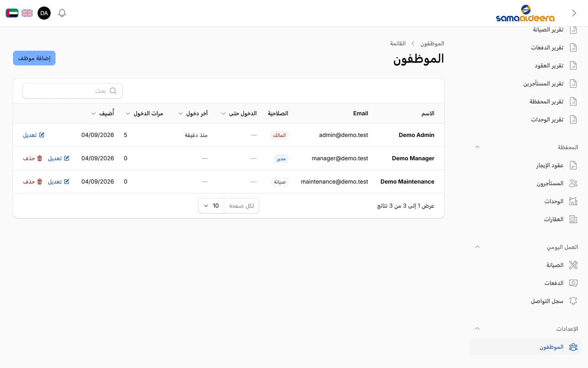Open تقرير الدفعات in the sidebar
The height and width of the screenshot is (368, 588).
pyautogui.click(x=525, y=47)
